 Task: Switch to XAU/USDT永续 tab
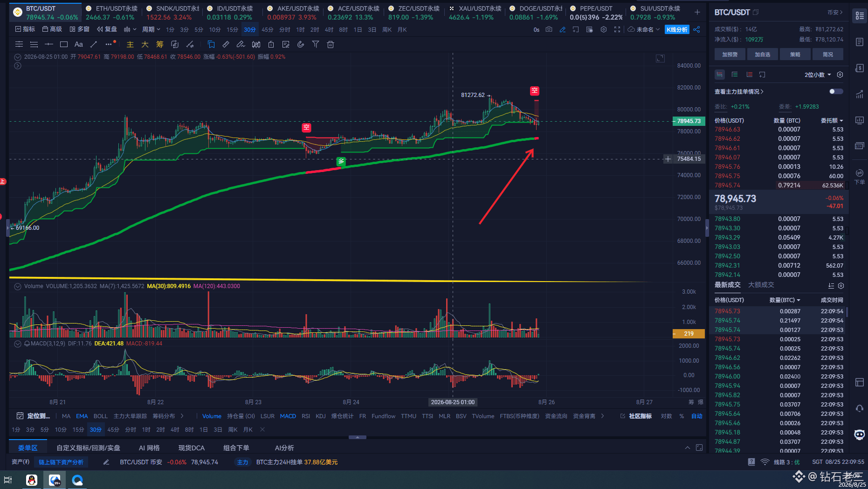(475, 13)
